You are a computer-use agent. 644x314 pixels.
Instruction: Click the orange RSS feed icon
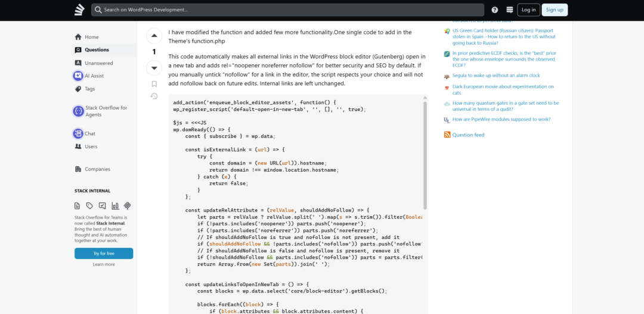(447, 135)
